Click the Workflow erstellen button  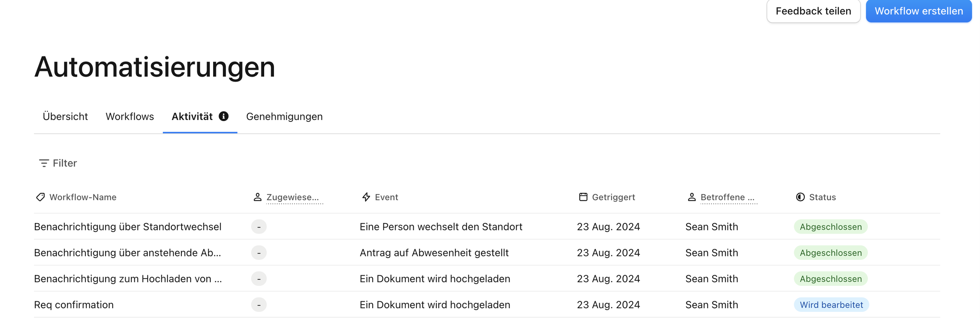point(919,11)
